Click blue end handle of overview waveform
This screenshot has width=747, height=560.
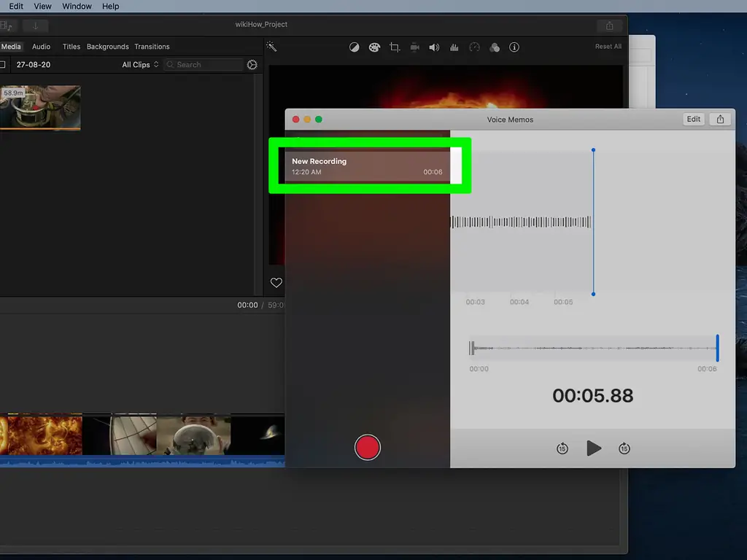tap(717, 348)
